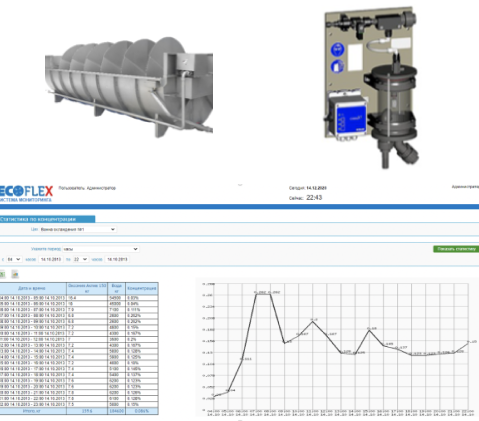Viewport: 479px width, 421px height.
Task: Click the Excel export icon
Action: point(2,274)
